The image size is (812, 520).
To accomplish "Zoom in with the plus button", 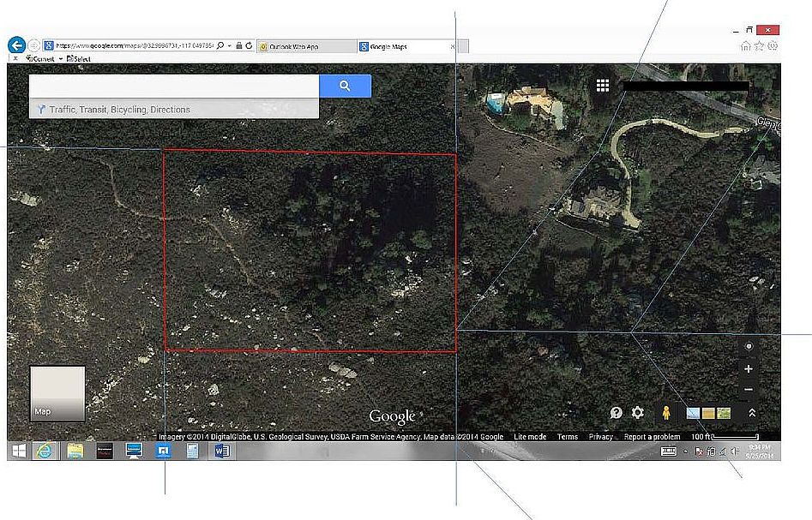I will click(x=749, y=369).
